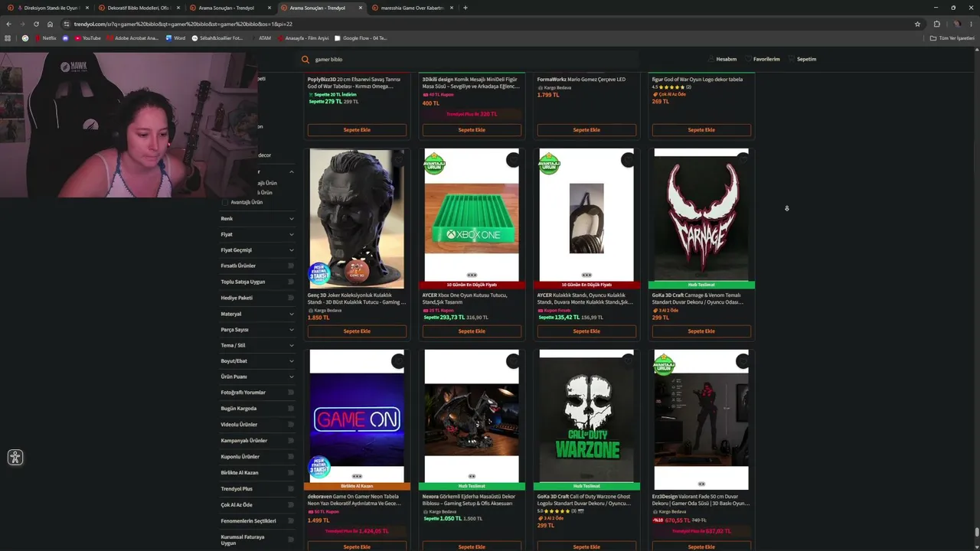980x551 pixels.
Task: Open the browser home page icon
Action: 51,24
